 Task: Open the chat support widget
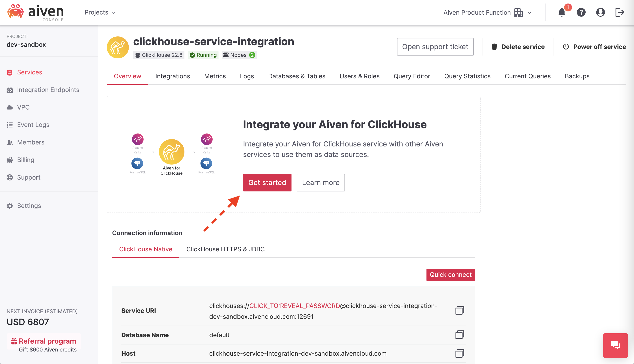(x=615, y=345)
